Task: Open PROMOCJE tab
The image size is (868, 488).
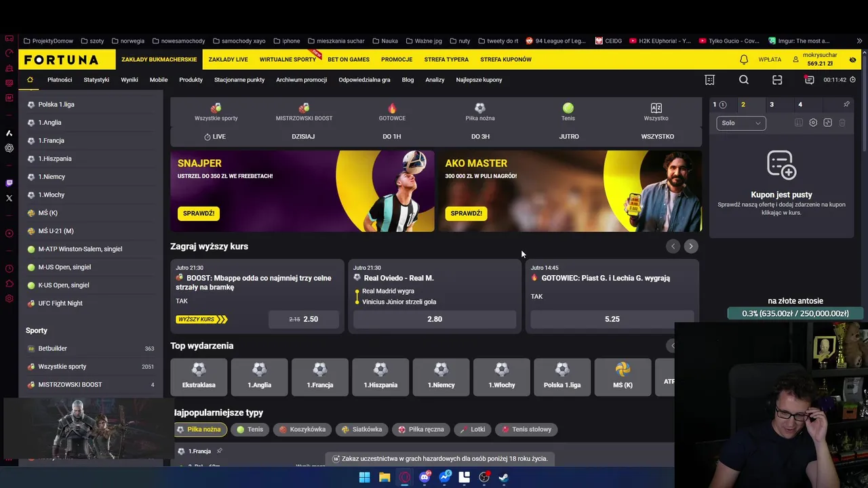Action: pyautogui.click(x=397, y=60)
